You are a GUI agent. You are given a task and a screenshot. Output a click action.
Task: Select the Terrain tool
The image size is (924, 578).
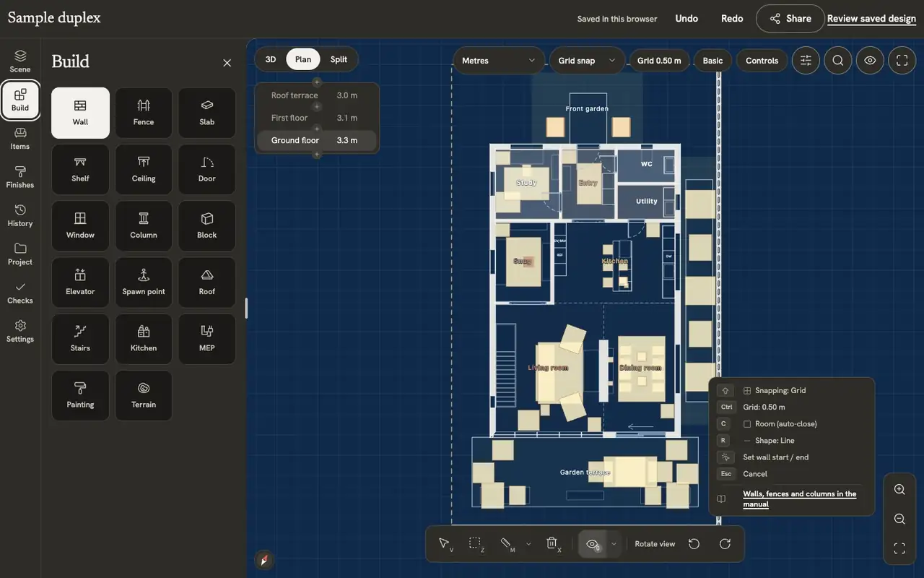[x=144, y=395]
